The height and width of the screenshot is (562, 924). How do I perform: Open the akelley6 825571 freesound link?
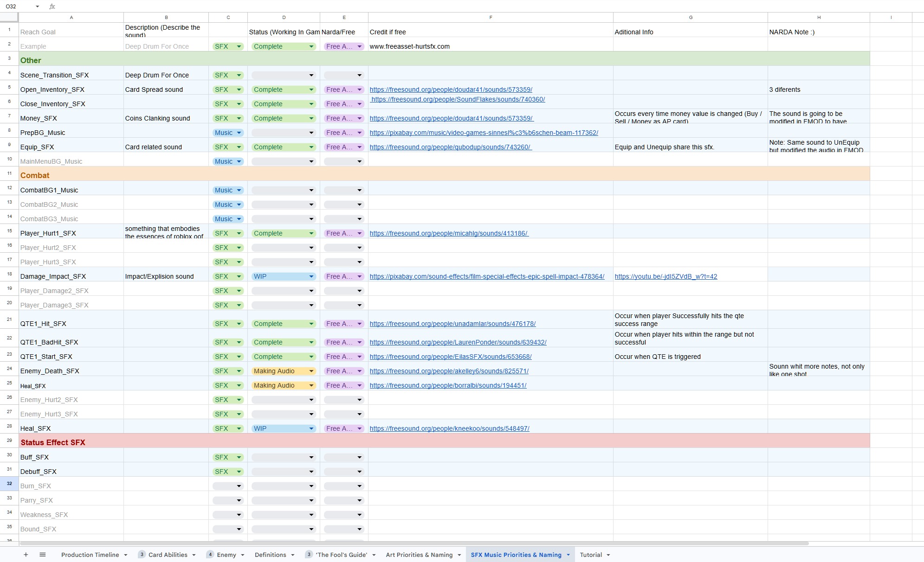click(x=449, y=371)
